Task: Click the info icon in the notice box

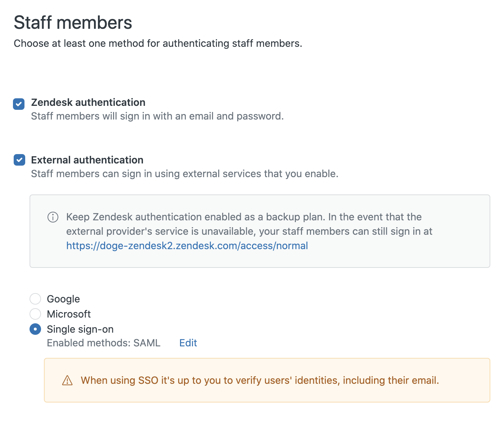Action: click(x=53, y=217)
